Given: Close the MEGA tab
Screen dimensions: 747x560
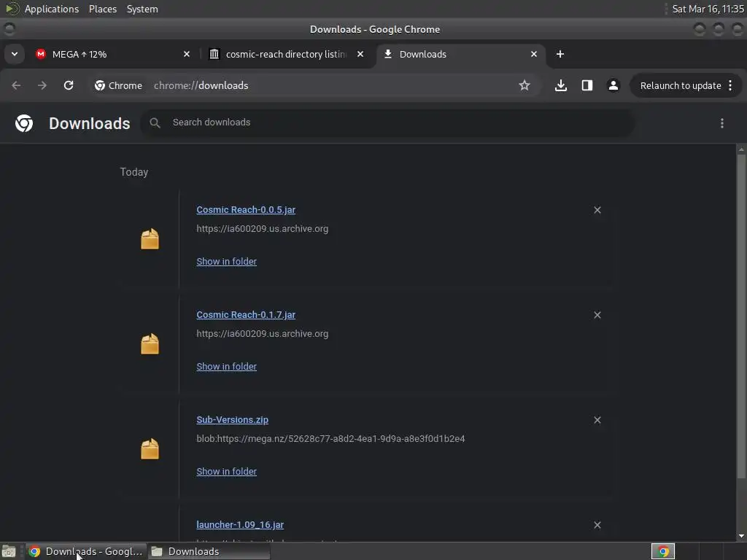Looking at the screenshot, I should coord(187,54).
